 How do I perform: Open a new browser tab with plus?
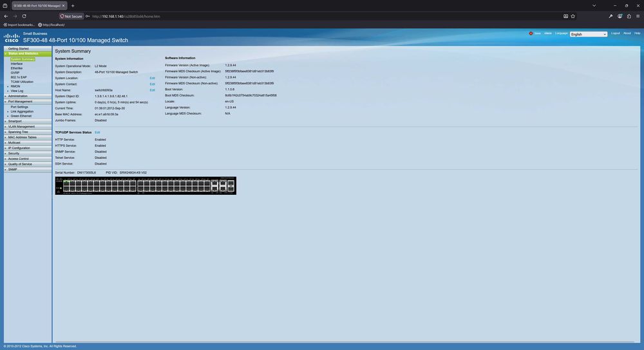pyautogui.click(x=73, y=6)
